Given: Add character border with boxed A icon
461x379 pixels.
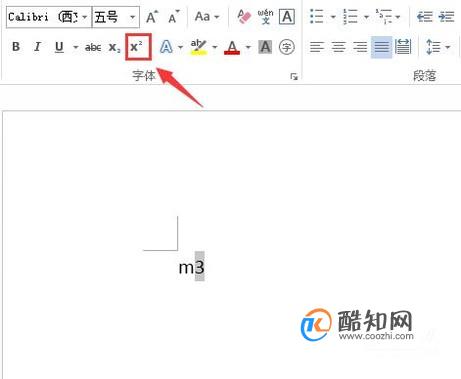Looking at the screenshot, I should pyautogui.click(x=287, y=16).
